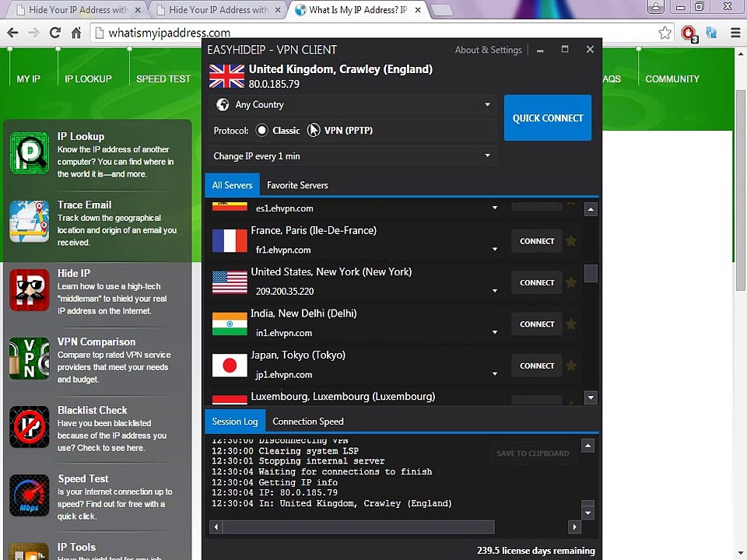Image resolution: width=747 pixels, height=560 pixels.
Task: Click the session log horizontal scrollbar
Action: [x=359, y=527]
